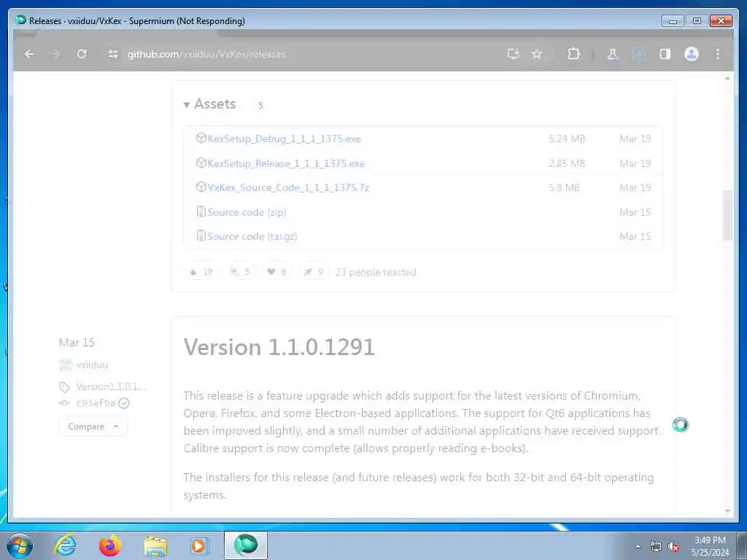Go back using the browser back arrow
The image size is (747, 560).
click(29, 54)
